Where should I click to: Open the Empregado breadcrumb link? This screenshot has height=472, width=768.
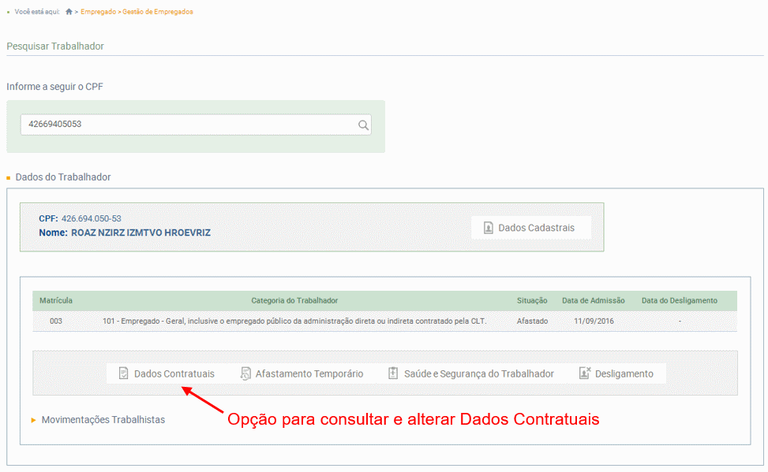pos(100,12)
